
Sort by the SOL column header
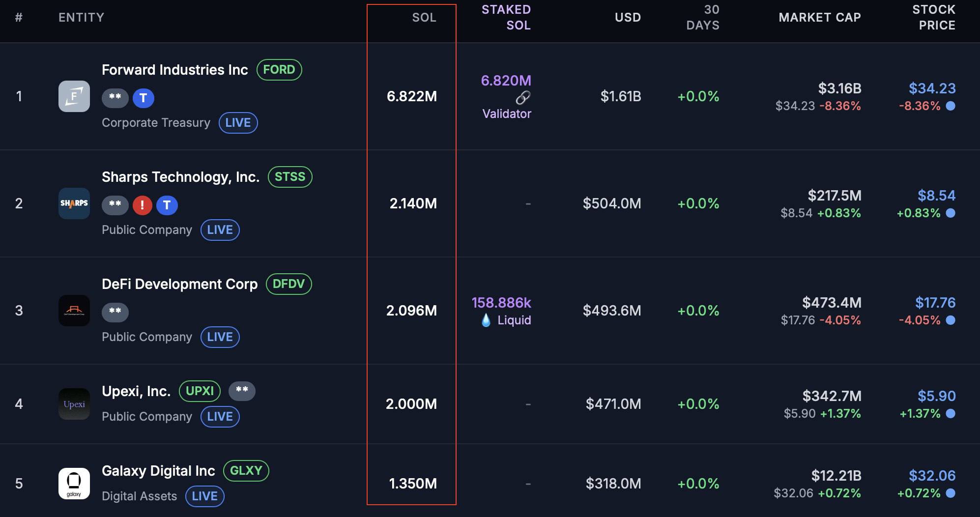424,18
